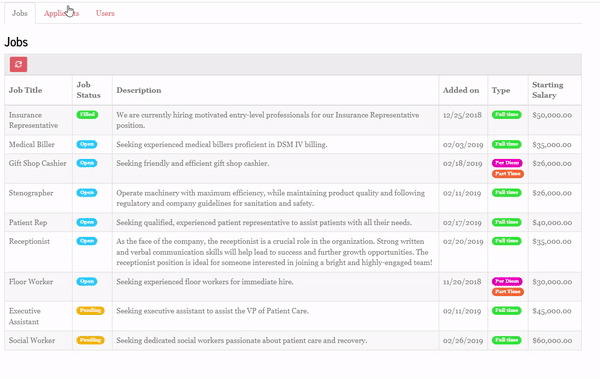This screenshot has width=600, height=379.
Task: Click the Per Diem badge for Gift Shop Cashier
Action: tap(507, 163)
